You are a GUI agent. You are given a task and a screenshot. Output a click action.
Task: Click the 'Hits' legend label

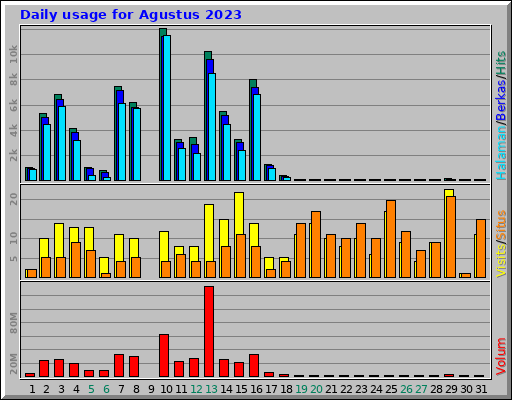pos(501,62)
